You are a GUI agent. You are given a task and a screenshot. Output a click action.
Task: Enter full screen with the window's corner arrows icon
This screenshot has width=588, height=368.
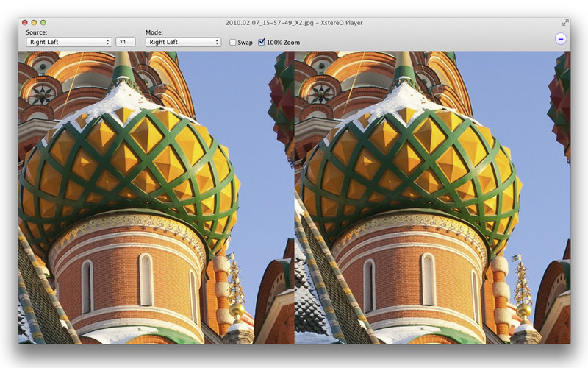(565, 23)
